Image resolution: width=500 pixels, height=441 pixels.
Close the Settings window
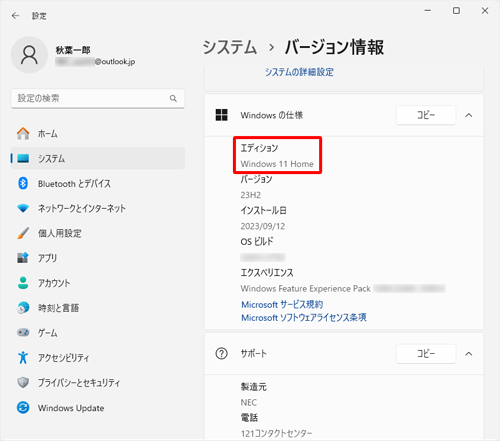(x=485, y=11)
